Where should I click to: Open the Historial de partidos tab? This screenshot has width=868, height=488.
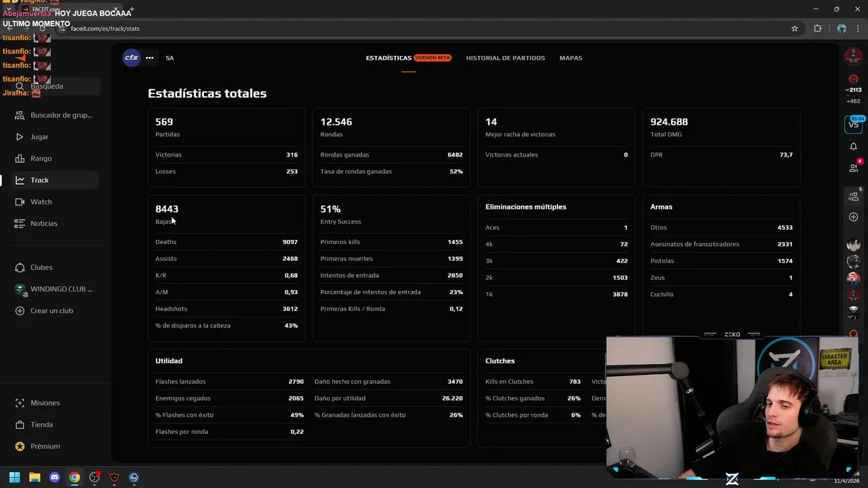point(505,58)
